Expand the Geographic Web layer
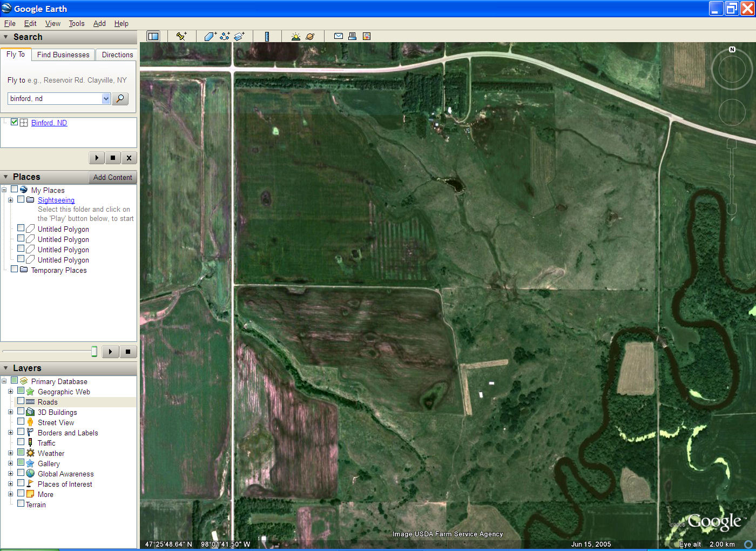The height and width of the screenshot is (551, 756). pos(10,391)
